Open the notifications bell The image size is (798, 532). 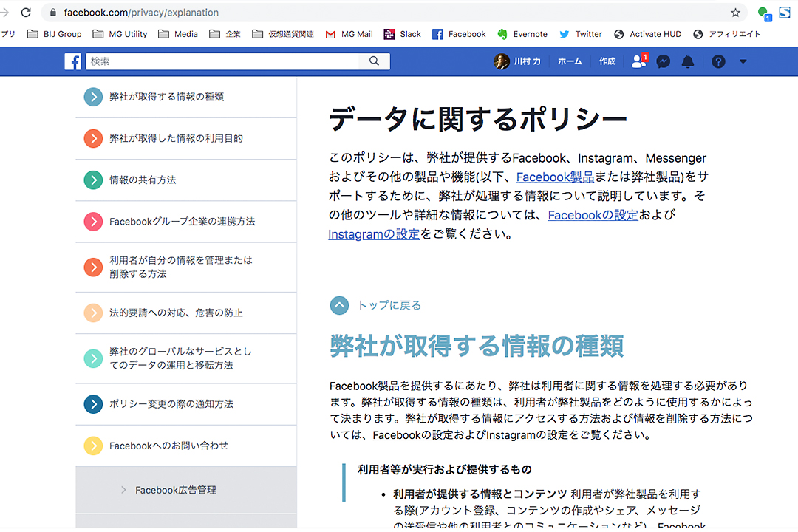pos(688,61)
